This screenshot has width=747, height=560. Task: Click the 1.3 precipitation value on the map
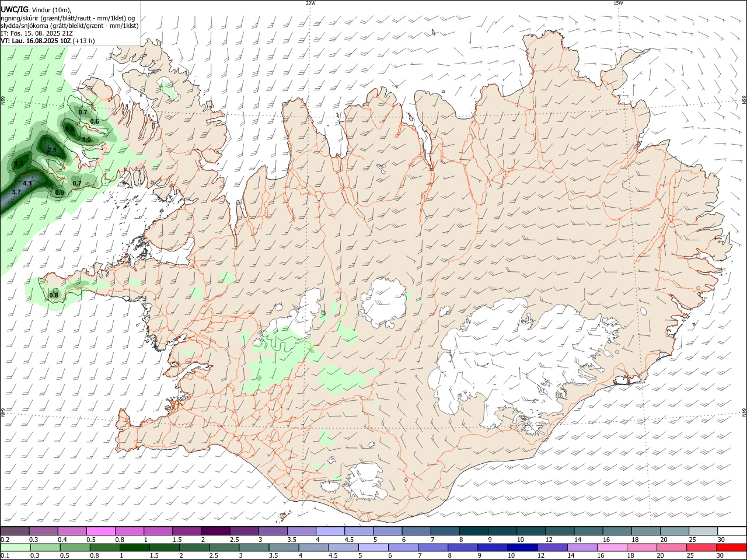click(19, 164)
